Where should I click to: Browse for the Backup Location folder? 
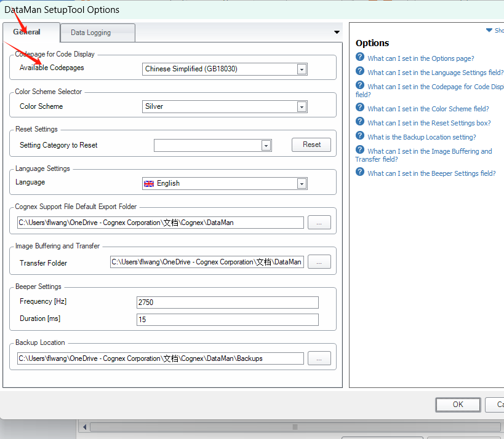(319, 358)
